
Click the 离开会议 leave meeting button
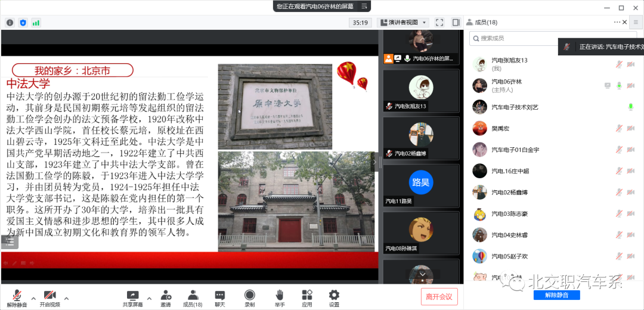439,296
